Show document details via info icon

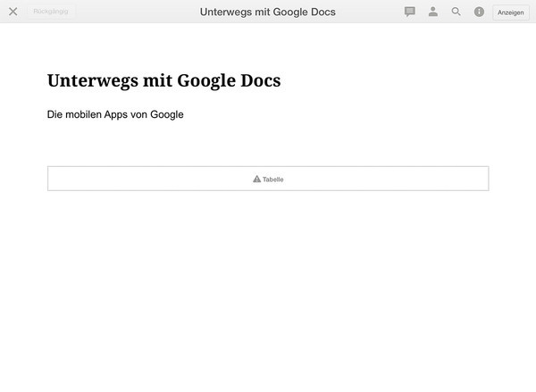479,12
